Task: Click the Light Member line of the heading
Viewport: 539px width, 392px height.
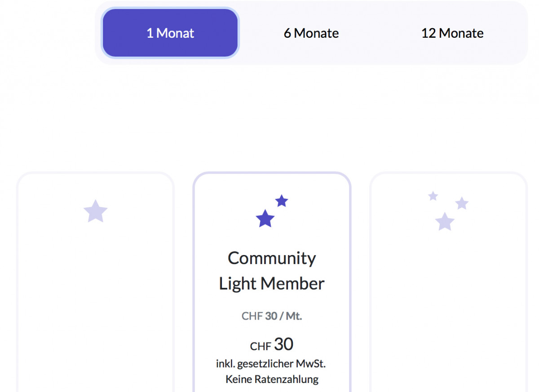Action: (272, 284)
